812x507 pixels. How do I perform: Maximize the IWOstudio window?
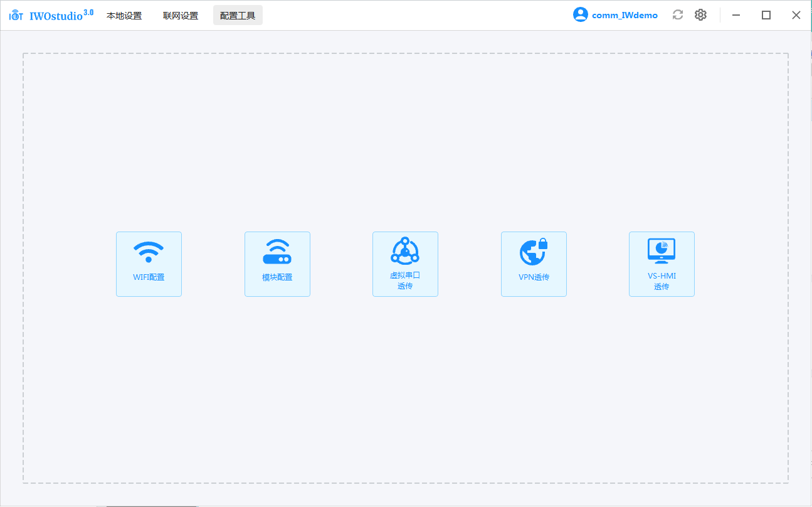(766, 15)
